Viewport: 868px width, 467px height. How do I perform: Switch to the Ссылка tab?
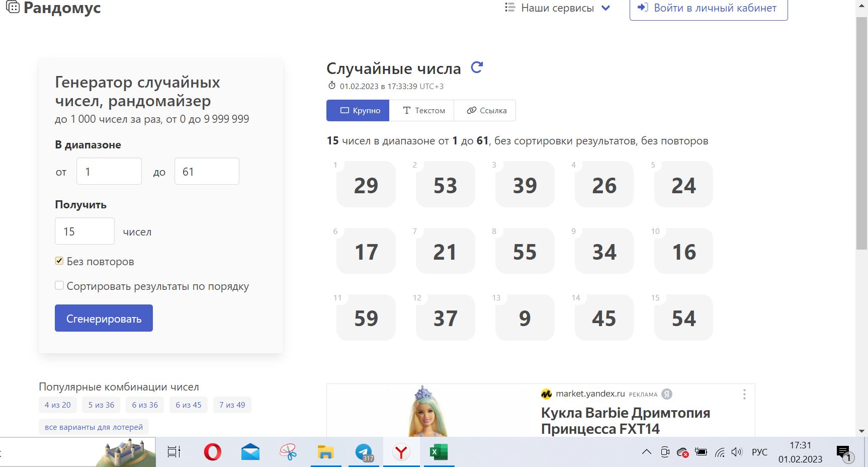click(x=486, y=111)
